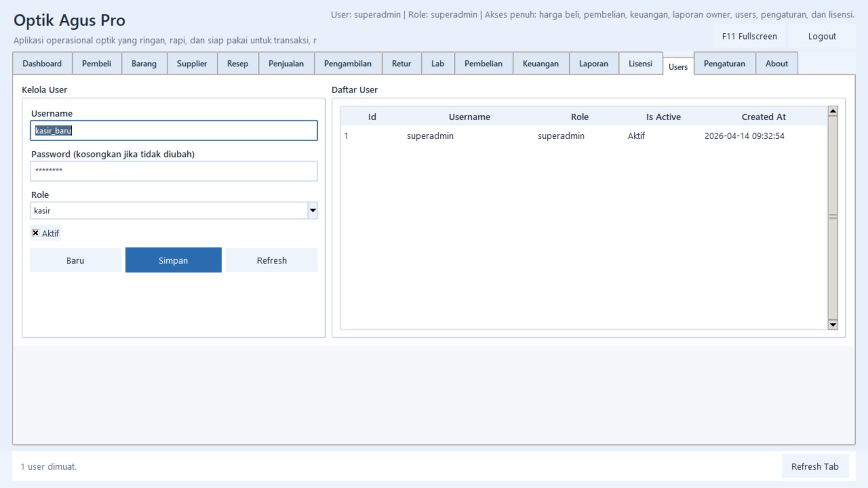Image resolution: width=868 pixels, height=488 pixels.
Task: Enable F11 Fullscreen mode
Action: coord(749,37)
